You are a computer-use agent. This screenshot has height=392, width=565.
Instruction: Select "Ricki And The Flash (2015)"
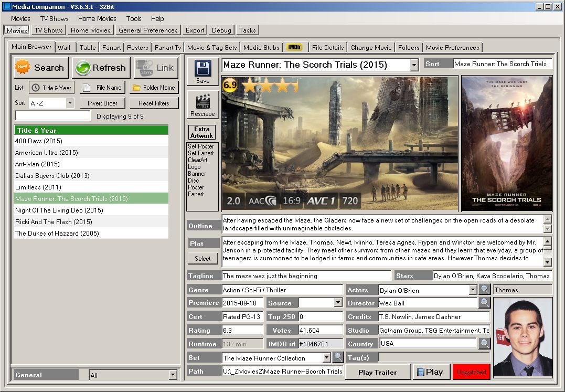[91, 221]
